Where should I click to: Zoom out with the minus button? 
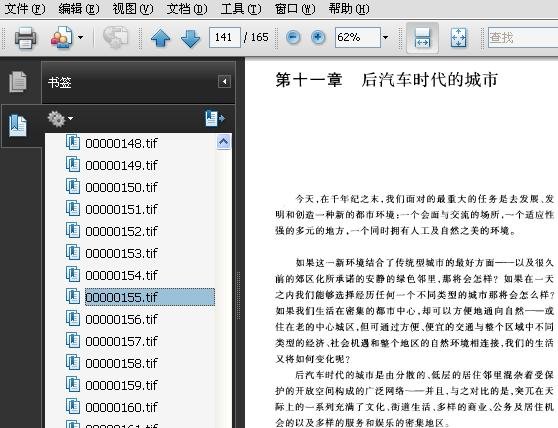[x=293, y=37]
